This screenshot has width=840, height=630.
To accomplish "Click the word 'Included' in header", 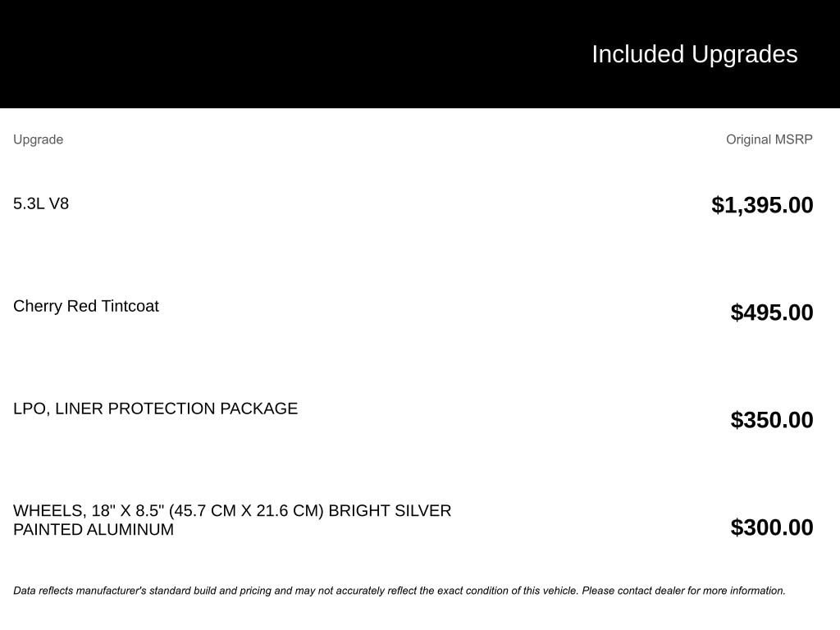I will click(638, 55).
